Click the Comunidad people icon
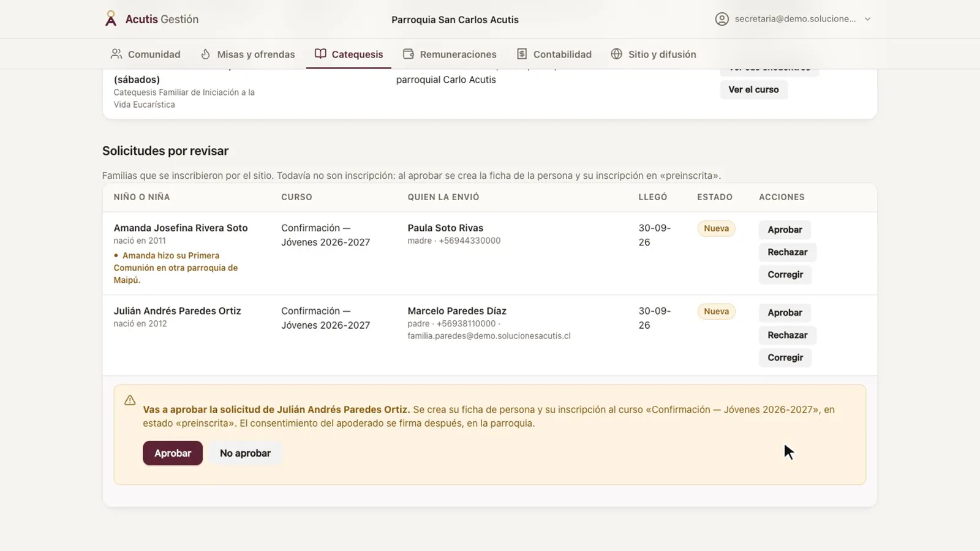Viewport: 980px width, 551px height. point(116,54)
